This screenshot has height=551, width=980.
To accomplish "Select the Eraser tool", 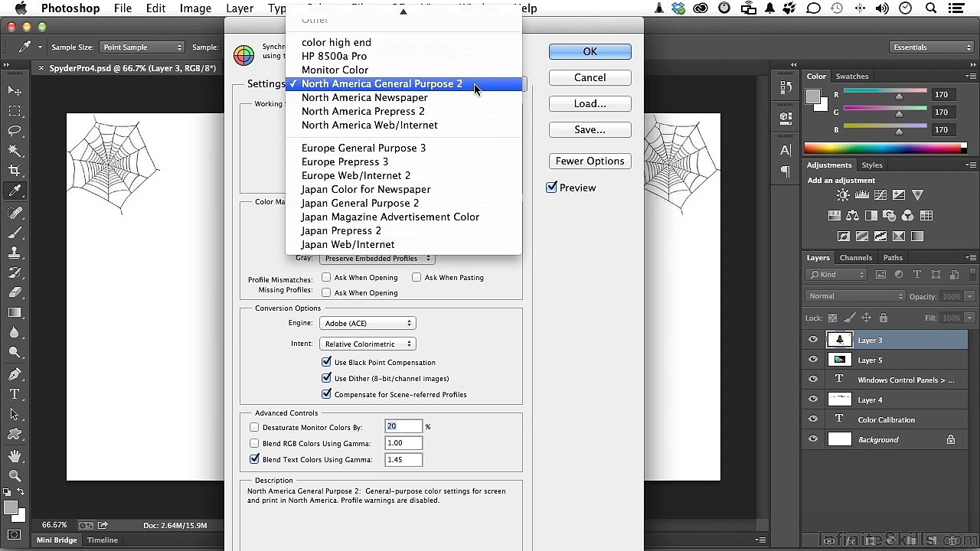I will pos(15,292).
